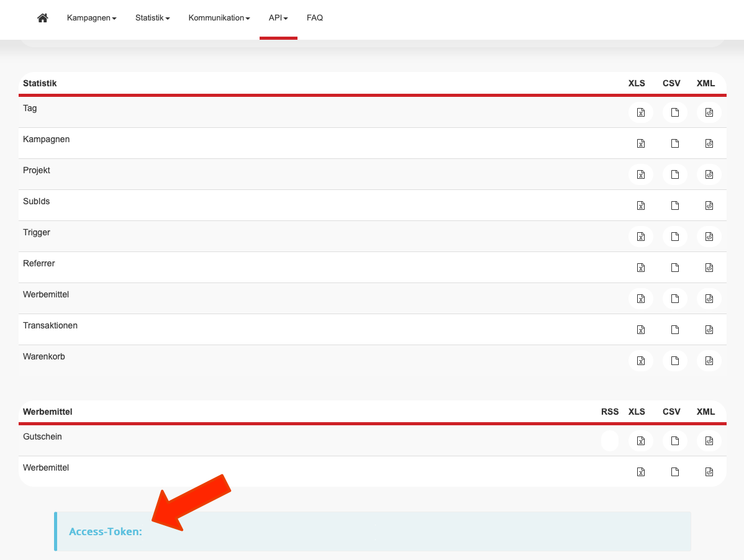
Task: Open the FAQ page
Action: [x=315, y=18]
